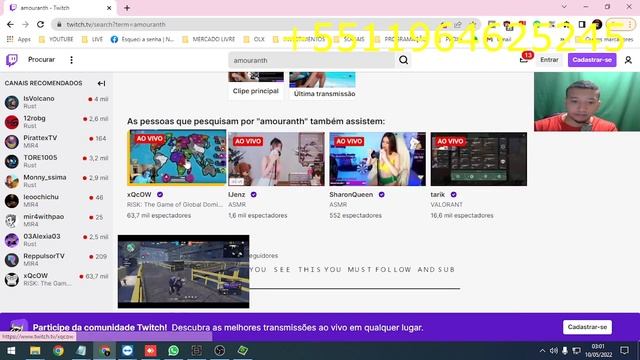Click the tarik channel name link

[x=438, y=195]
